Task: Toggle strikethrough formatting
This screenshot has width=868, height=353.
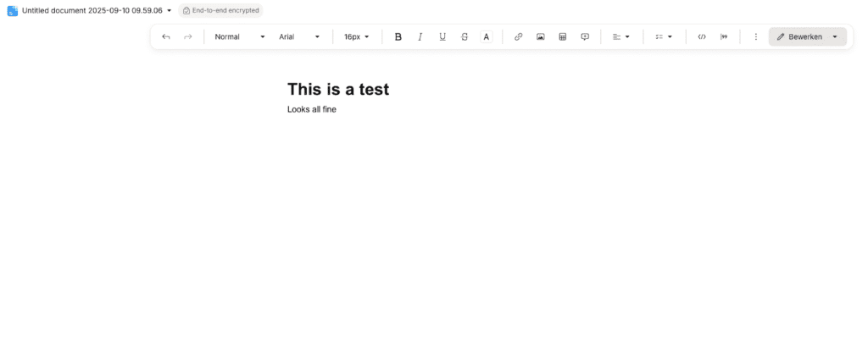Action: [465, 37]
